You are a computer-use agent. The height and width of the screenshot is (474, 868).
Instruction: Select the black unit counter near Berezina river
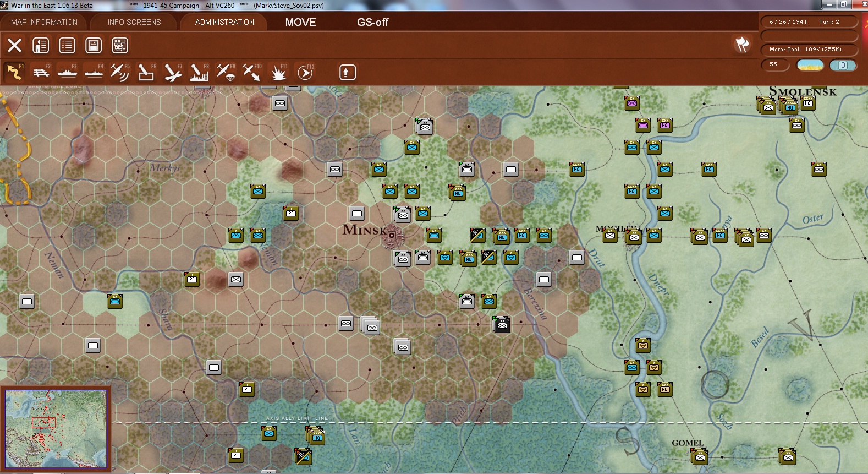[x=502, y=324]
